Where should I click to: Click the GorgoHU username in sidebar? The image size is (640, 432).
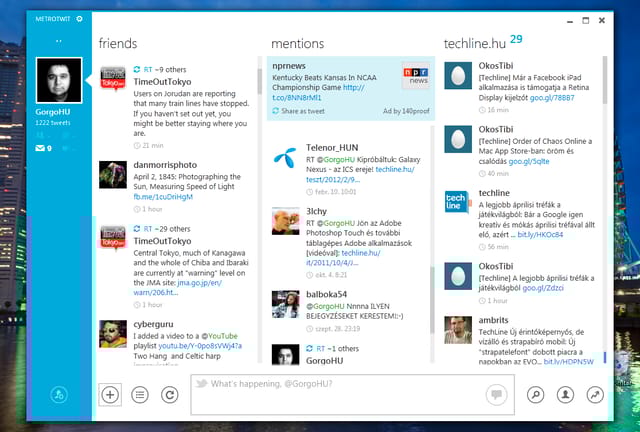pos(53,112)
